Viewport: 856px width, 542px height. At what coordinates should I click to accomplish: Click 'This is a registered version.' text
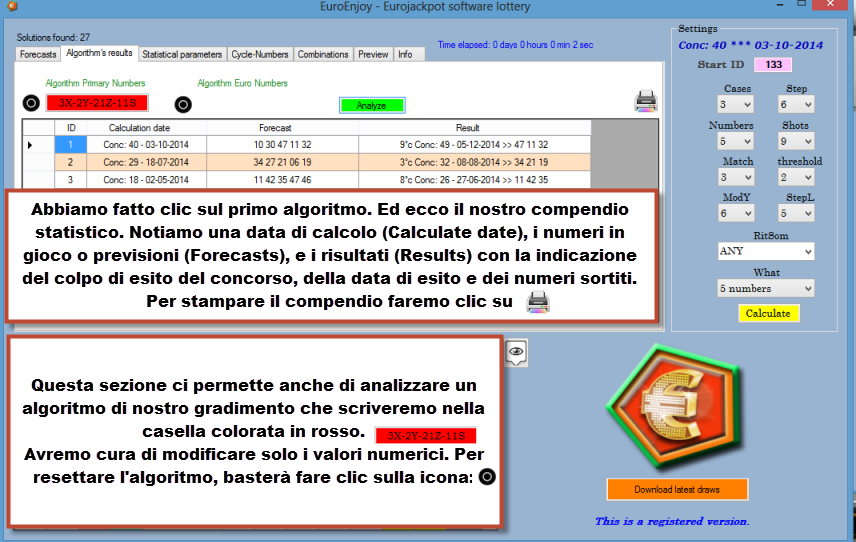pyautogui.click(x=672, y=521)
